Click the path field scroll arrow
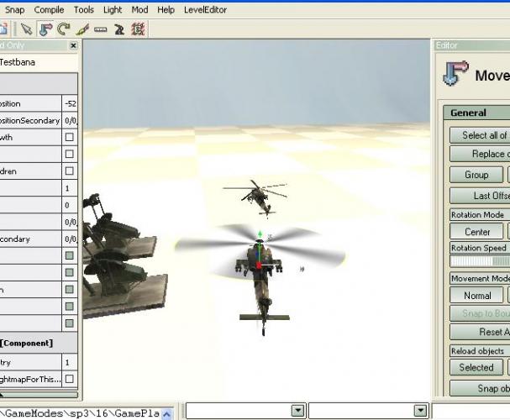Image resolution: width=510 pixels, height=420 pixels. 166,413
